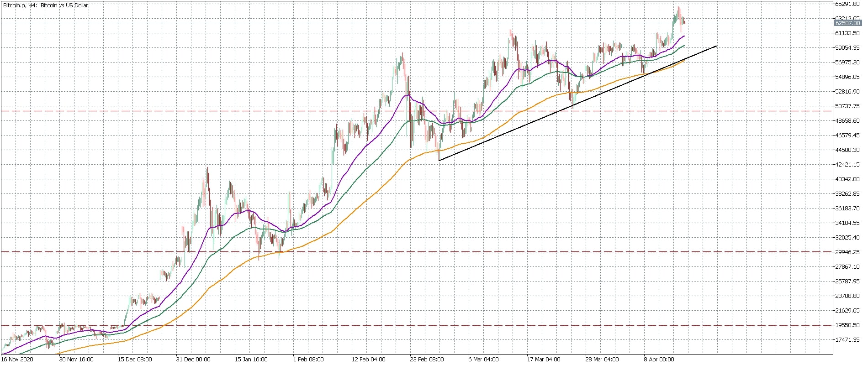
Task: Click the 29946.25 price axis label
Action: [847, 252]
